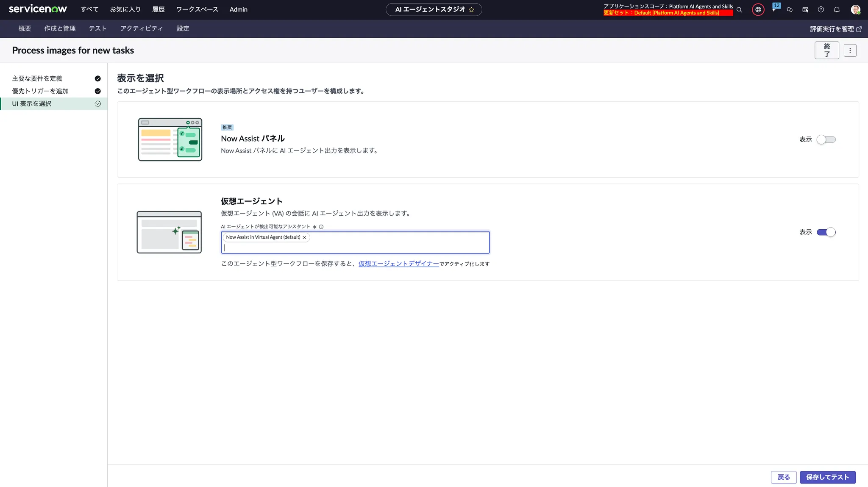Screen dimensions: 868x487
Task: Go to the アクティビティ tab
Action: (x=142, y=28)
